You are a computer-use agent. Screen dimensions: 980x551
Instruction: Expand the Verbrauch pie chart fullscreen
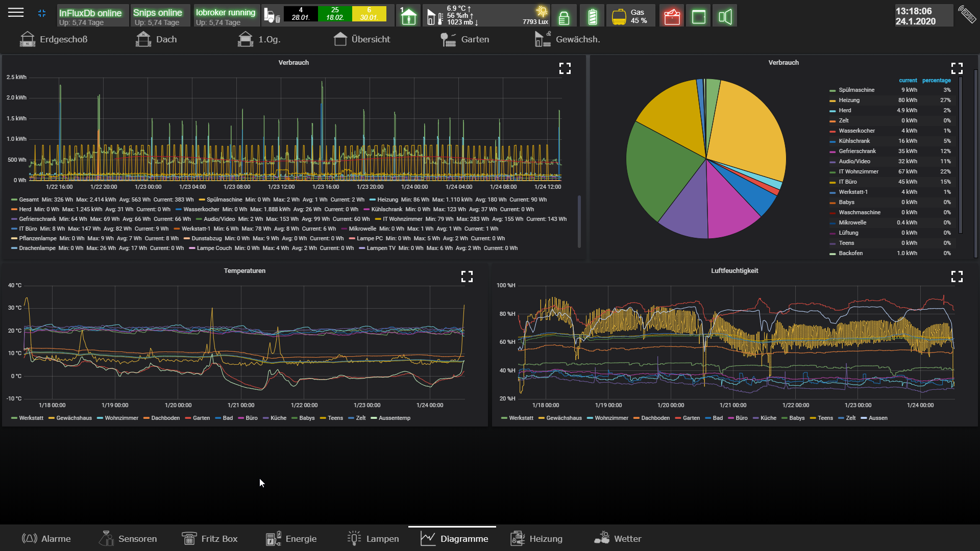tap(957, 68)
